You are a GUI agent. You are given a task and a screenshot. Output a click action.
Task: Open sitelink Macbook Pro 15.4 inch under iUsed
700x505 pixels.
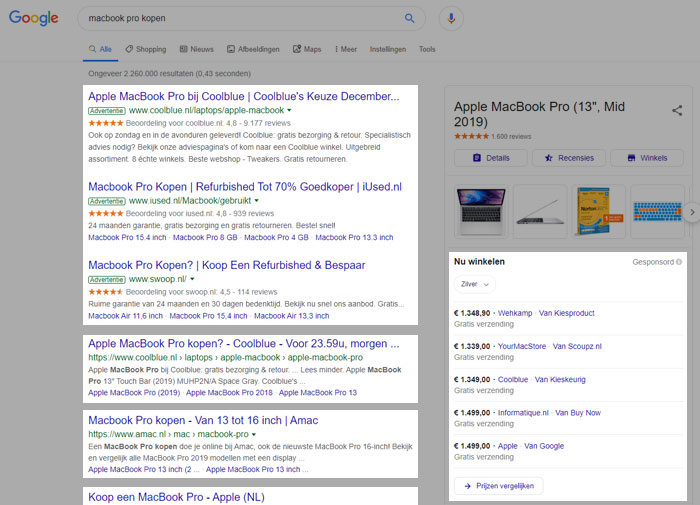(x=127, y=238)
